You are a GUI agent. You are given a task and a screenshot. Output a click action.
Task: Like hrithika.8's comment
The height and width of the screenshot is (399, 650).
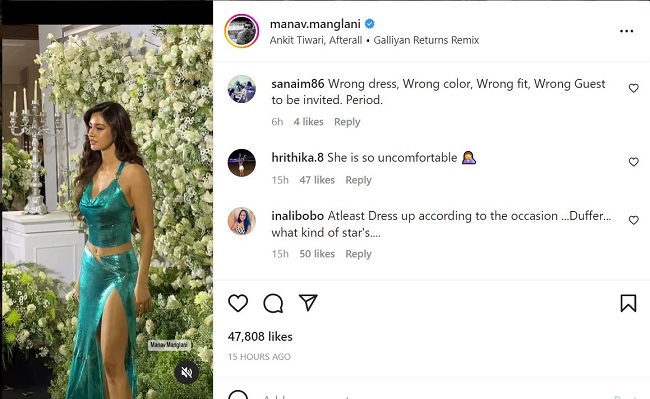tap(633, 162)
